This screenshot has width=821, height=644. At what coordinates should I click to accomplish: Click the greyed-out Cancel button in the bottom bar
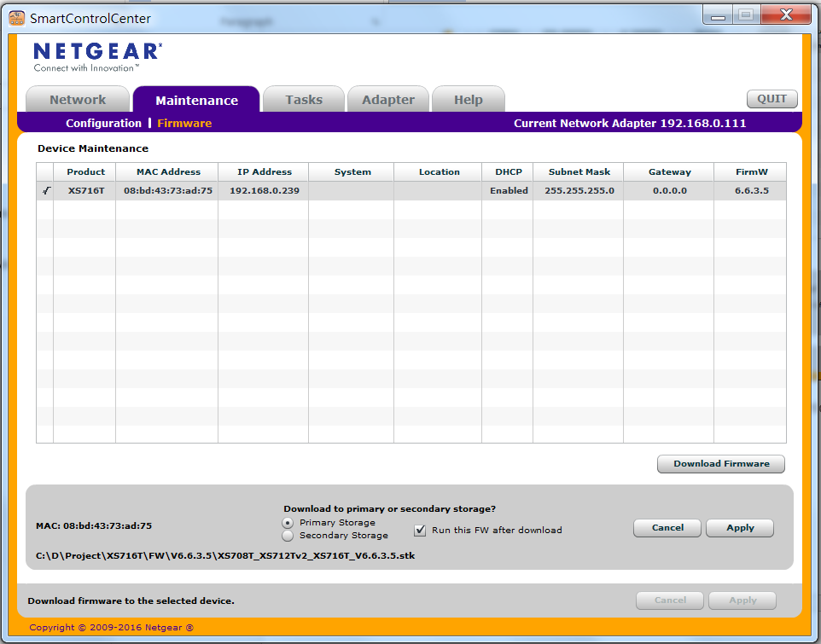pyautogui.click(x=670, y=600)
